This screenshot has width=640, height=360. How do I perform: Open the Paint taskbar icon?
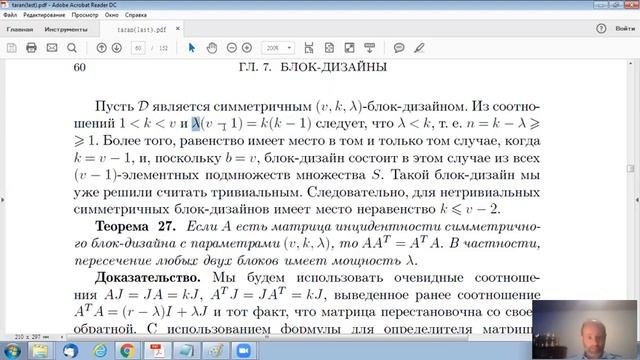pos(215,351)
